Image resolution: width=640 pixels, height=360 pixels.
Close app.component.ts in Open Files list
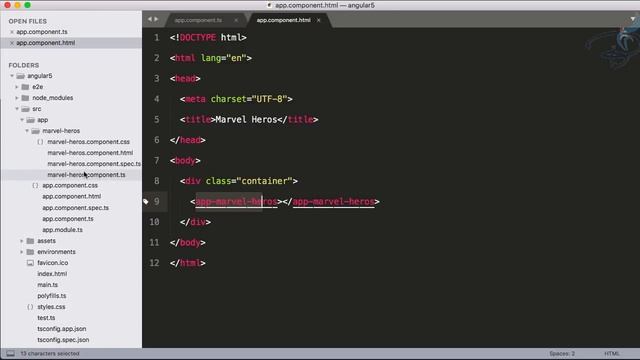tap(12, 32)
